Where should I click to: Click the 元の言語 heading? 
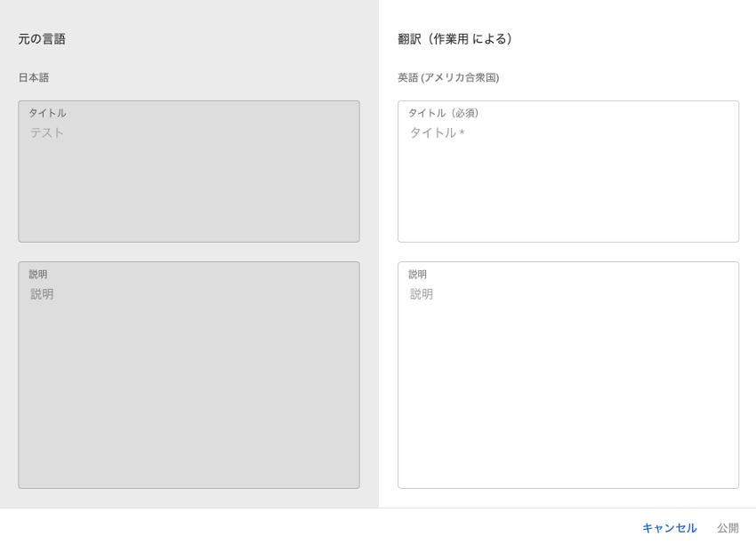click(x=42, y=39)
